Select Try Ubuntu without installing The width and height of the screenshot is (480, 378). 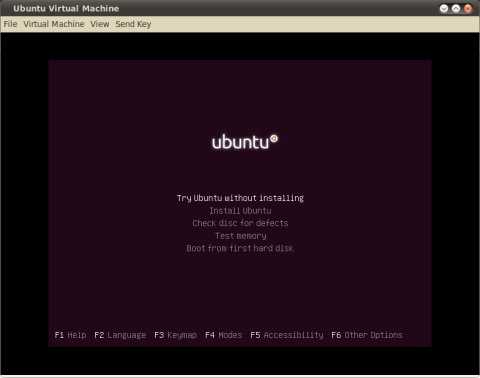click(240, 198)
